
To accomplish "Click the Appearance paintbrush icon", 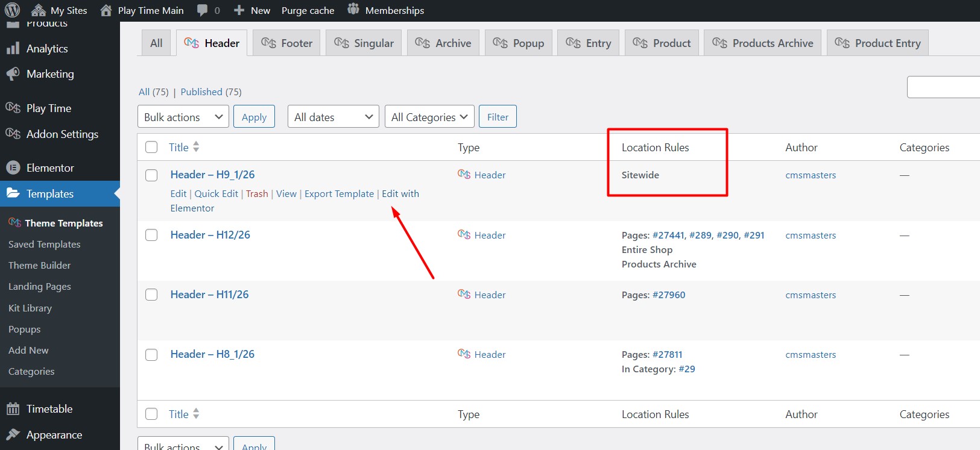I will click(13, 434).
